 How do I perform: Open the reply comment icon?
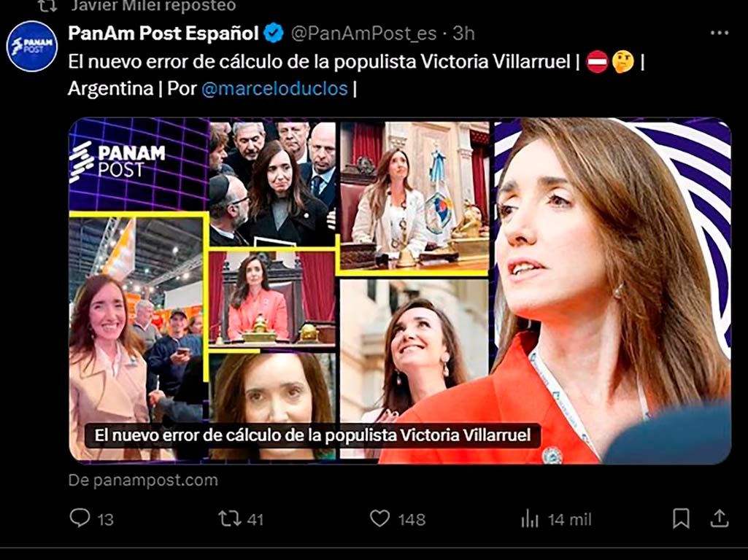pyautogui.click(x=80, y=518)
